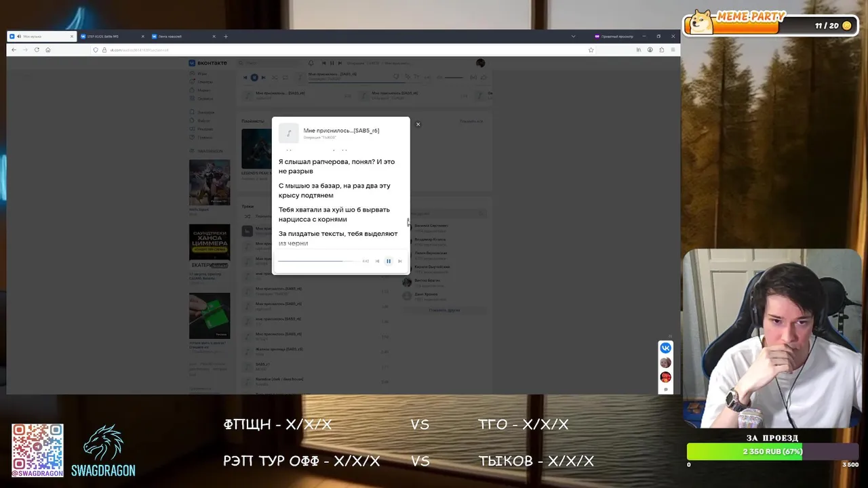
Task: Previous track in the main audio player bar
Action: pyautogui.click(x=245, y=77)
